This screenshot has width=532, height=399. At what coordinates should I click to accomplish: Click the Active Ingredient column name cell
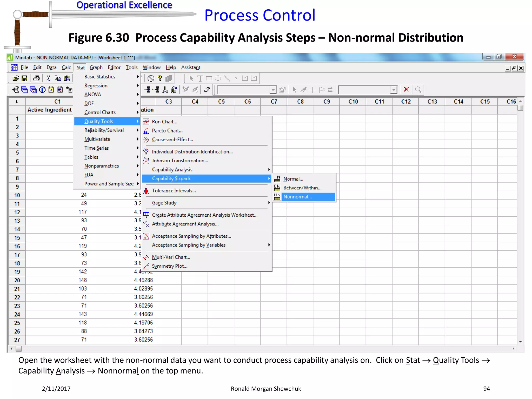pyautogui.click(x=50, y=110)
